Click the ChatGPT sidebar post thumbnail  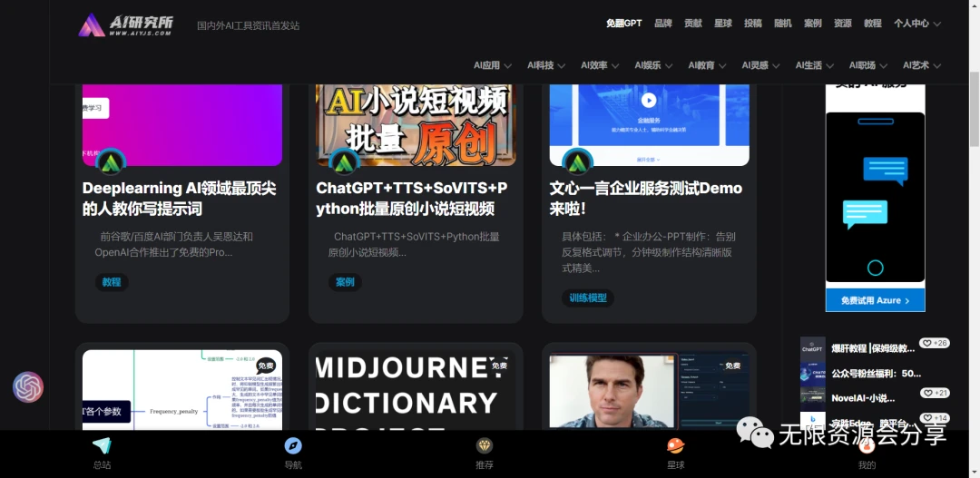click(x=812, y=349)
